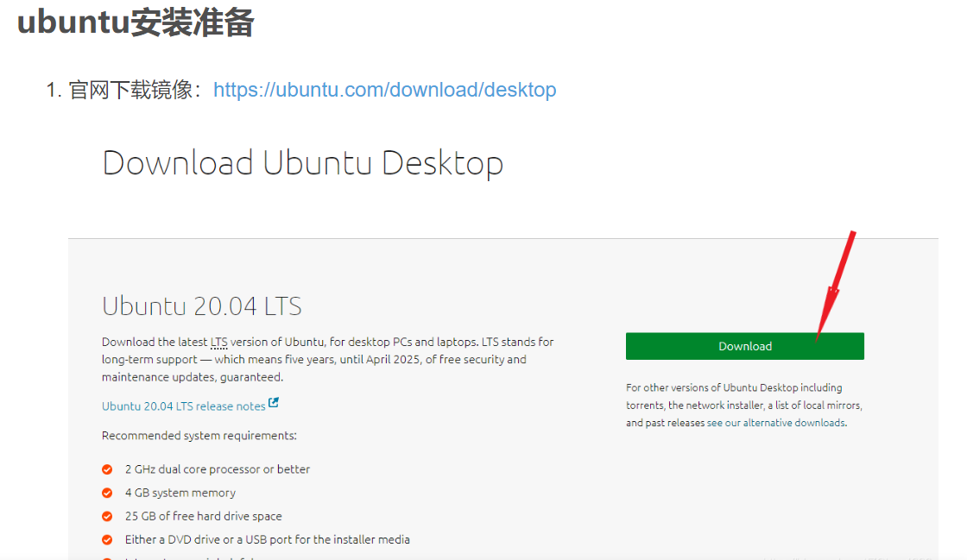Screen dimensions: 967x560
Task: Click the torrents mention in the sidebar text
Action: [x=643, y=405]
